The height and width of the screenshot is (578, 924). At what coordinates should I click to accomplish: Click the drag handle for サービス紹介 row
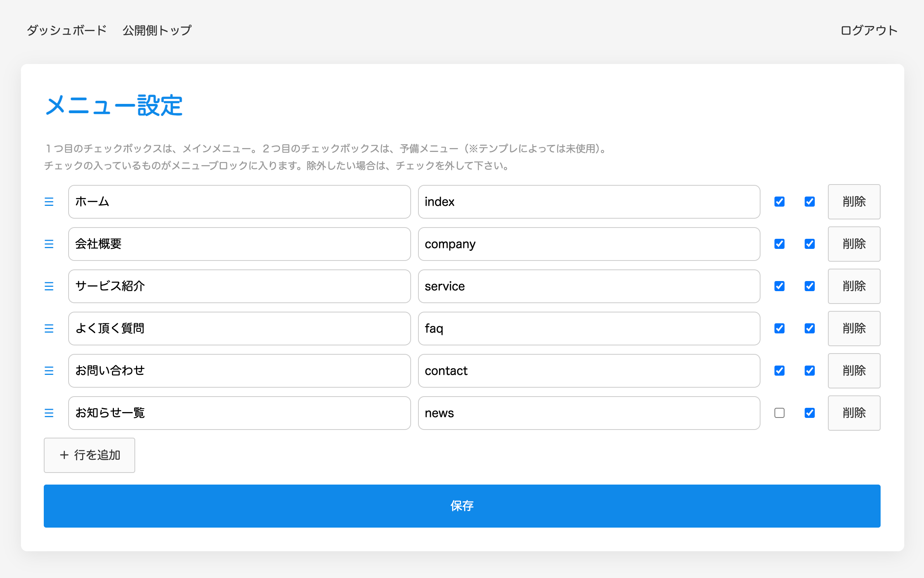point(49,286)
